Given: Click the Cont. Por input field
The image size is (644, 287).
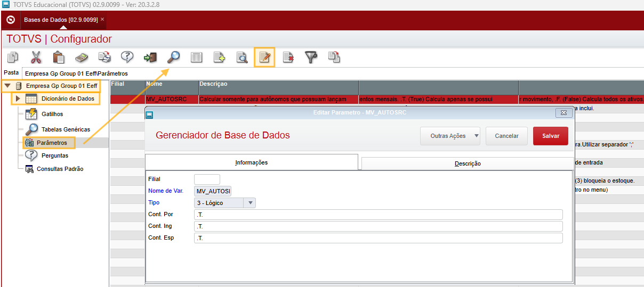Looking at the screenshot, I should coord(379,215).
